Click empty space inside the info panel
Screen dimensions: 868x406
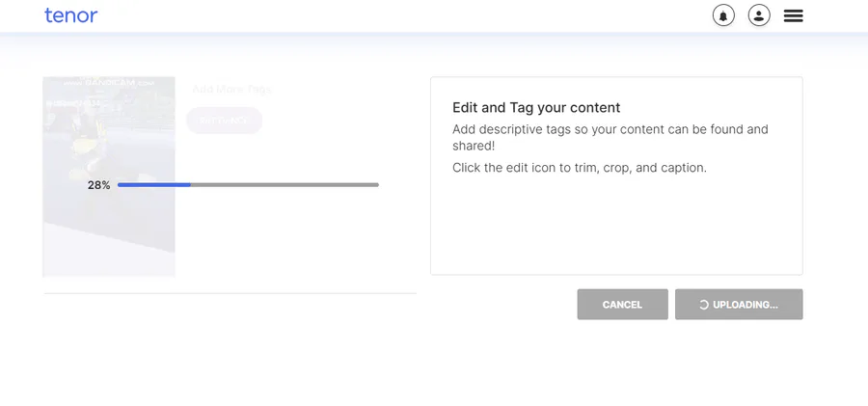coord(616,227)
